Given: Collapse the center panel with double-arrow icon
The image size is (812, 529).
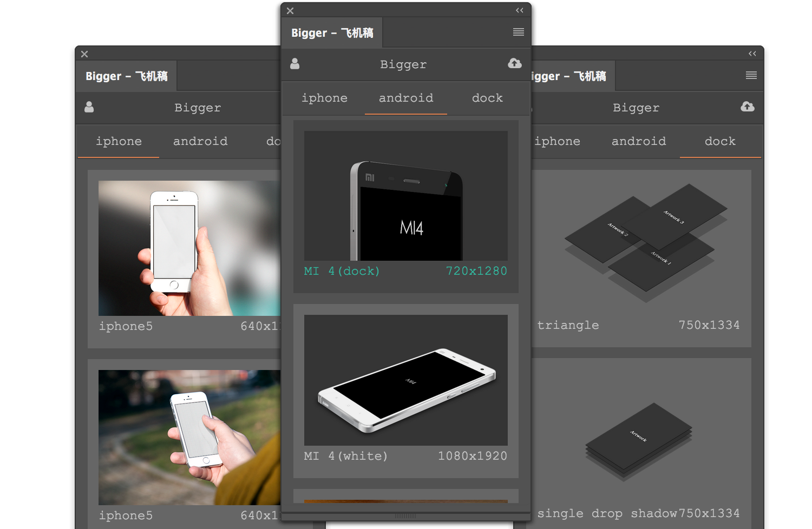Looking at the screenshot, I should 520,10.
